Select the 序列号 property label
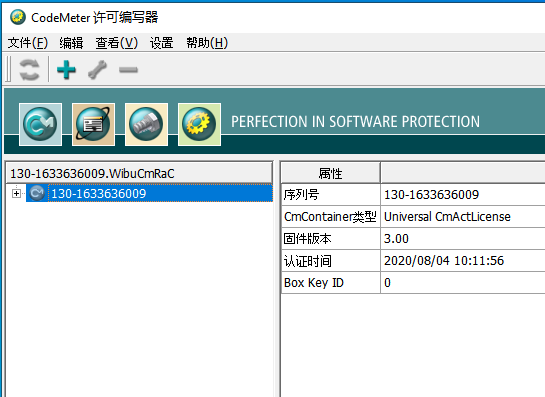Viewport: 545px width, 397px height. click(301, 195)
